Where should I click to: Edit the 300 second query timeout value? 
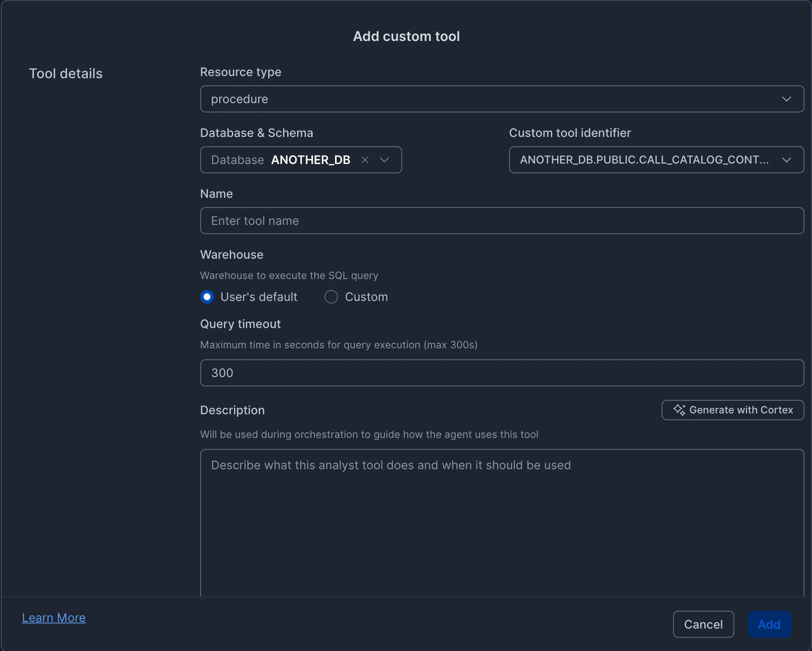[502, 372]
